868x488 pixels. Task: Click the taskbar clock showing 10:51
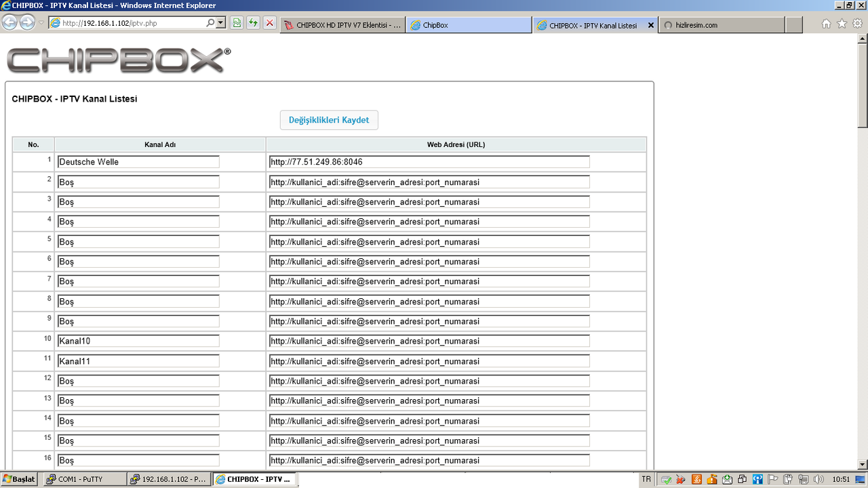click(842, 479)
